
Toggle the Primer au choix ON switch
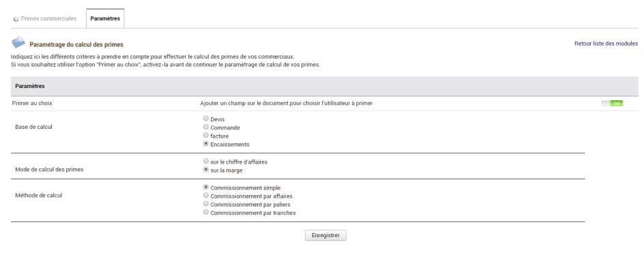612,104
